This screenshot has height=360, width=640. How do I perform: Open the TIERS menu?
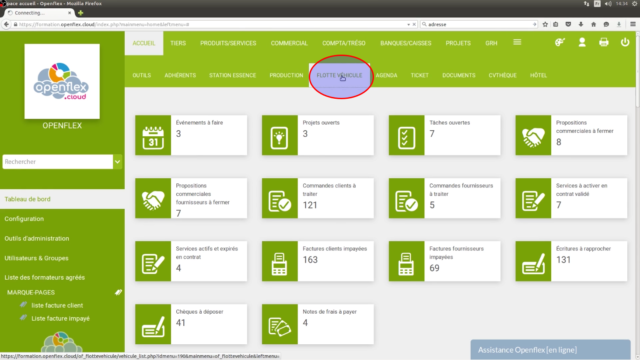click(x=178, y=43)
